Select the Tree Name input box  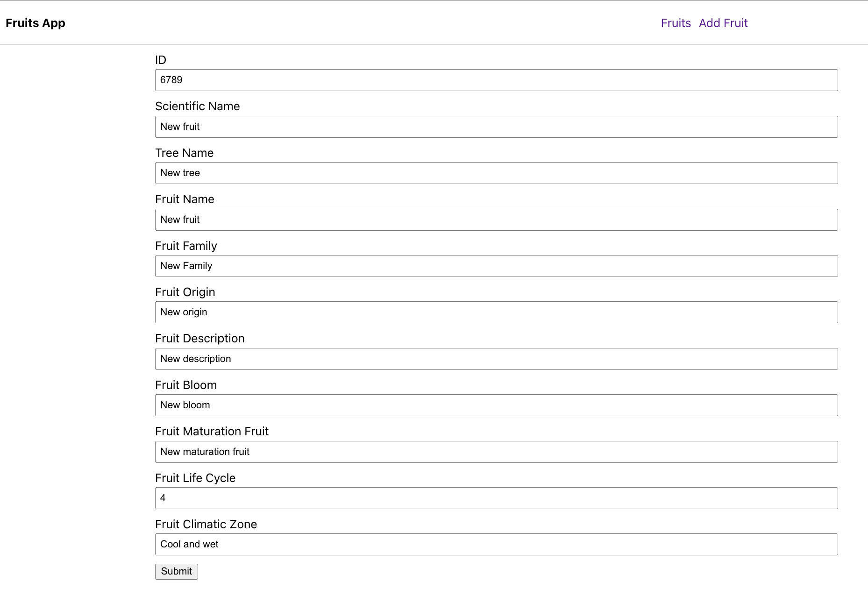pyautogui.click(x=496, y=173)
